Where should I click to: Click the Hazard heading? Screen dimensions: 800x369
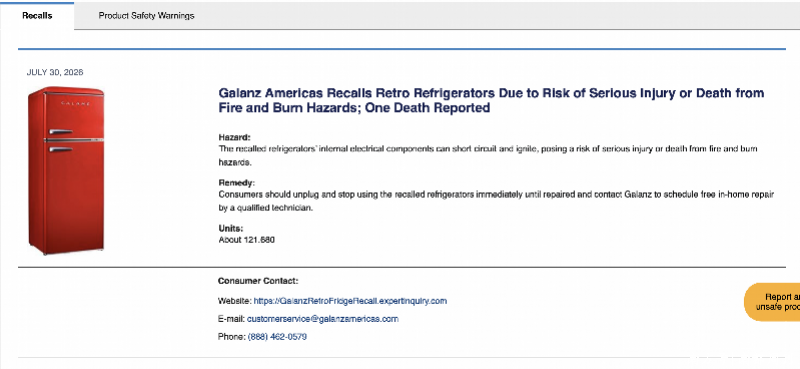235,137
